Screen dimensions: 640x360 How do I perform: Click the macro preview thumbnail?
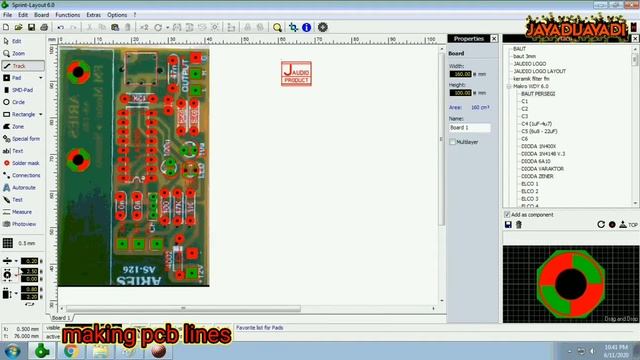tap(571, 284)
